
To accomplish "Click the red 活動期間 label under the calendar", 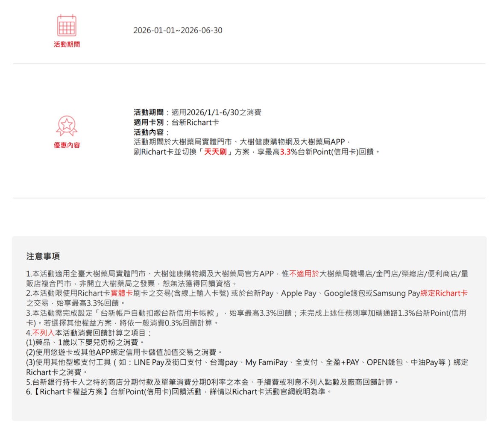I will tap(67, 44).
